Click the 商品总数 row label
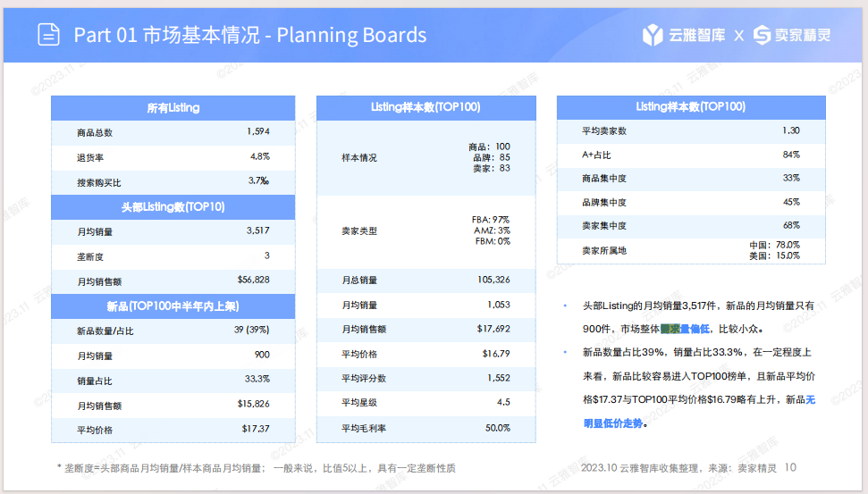Image resolution: width=868 pixels, height=494 pixels. tap(95, 133)
